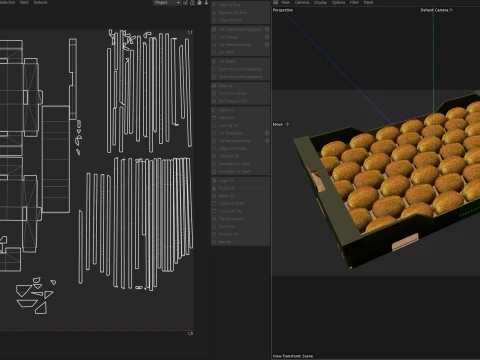Run UV Unwrap
The image size is (480, 360).
point(237,37)
